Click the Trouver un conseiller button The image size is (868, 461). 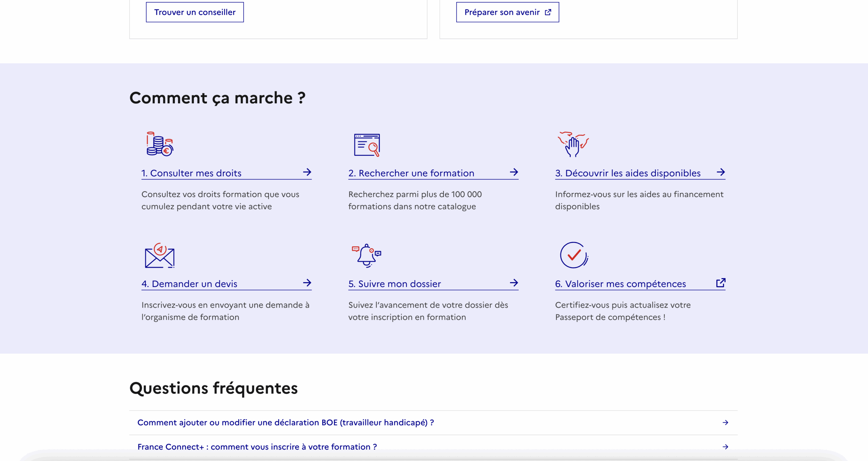point(195,12)
